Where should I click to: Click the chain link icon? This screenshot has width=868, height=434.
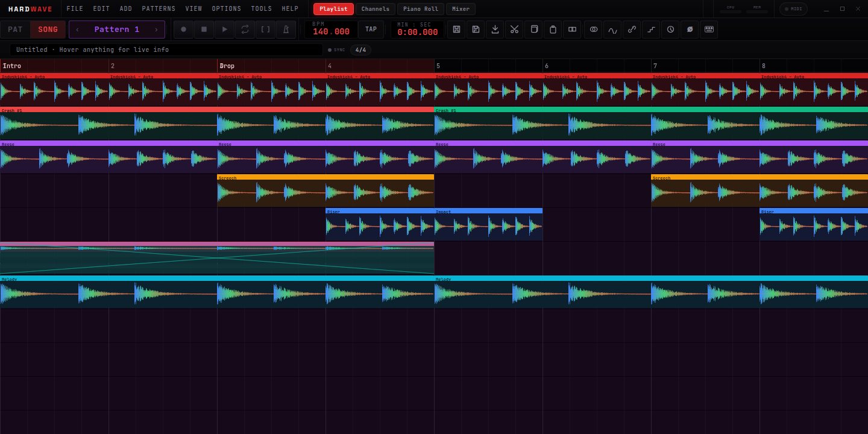click(x=632, y=30)
